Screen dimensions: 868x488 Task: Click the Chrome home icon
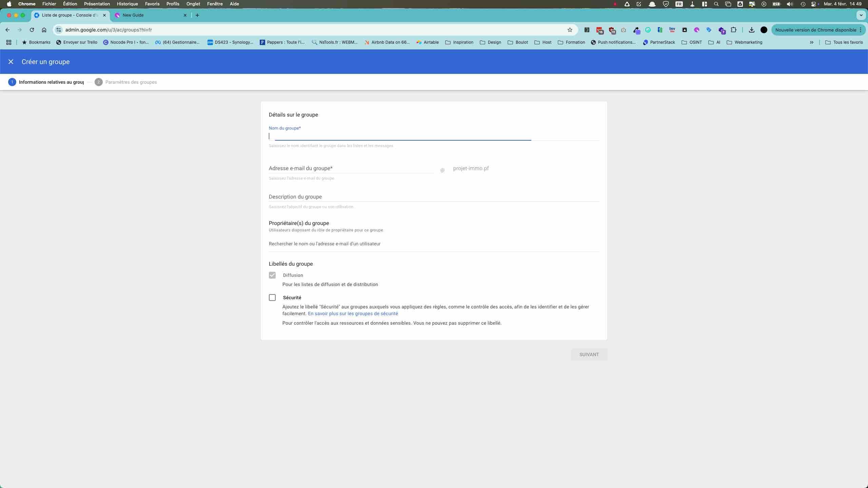pyautogui.click(x=44, y=30)
